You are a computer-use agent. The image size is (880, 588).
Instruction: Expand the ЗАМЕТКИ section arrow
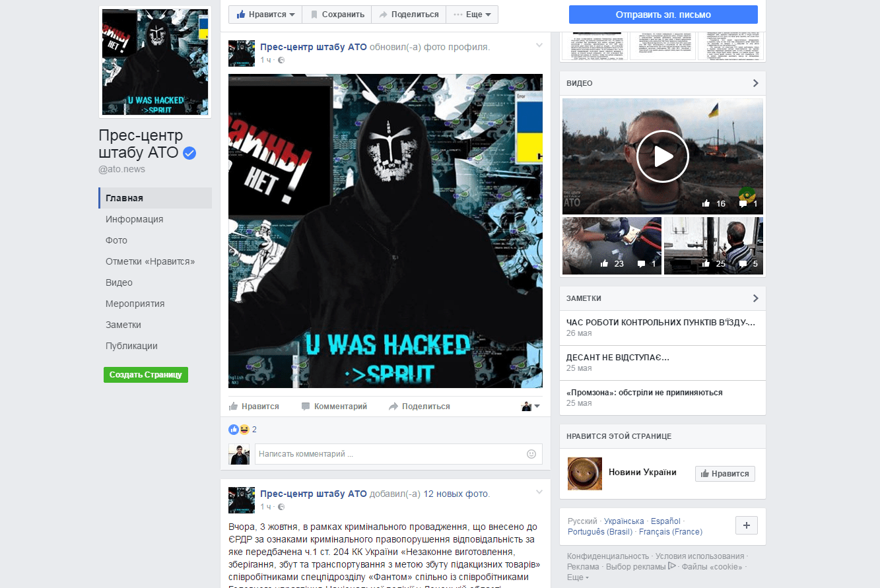(756, 298)
